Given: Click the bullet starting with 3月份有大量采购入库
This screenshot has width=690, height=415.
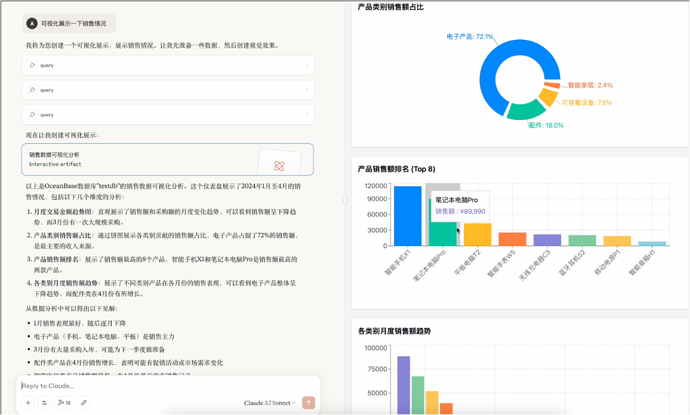Looking at the screenshot, I should tap(99, 349).
